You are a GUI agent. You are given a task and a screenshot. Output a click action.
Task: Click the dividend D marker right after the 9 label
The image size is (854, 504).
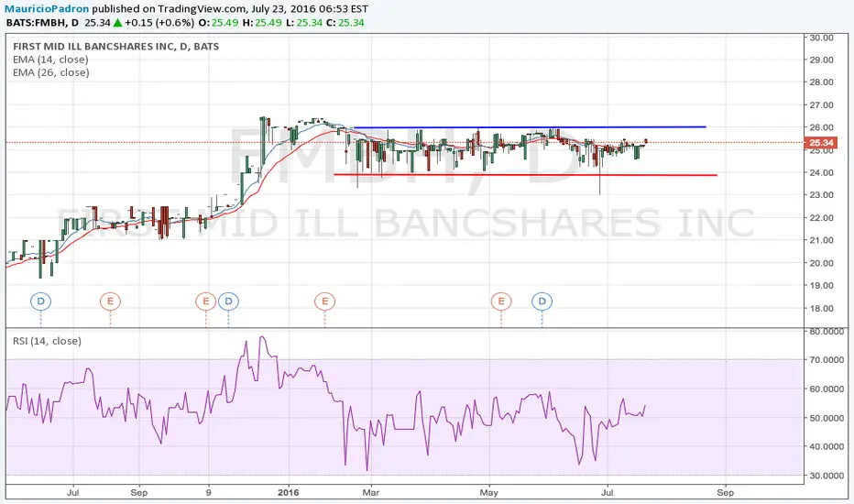click(x=228, y=301)
